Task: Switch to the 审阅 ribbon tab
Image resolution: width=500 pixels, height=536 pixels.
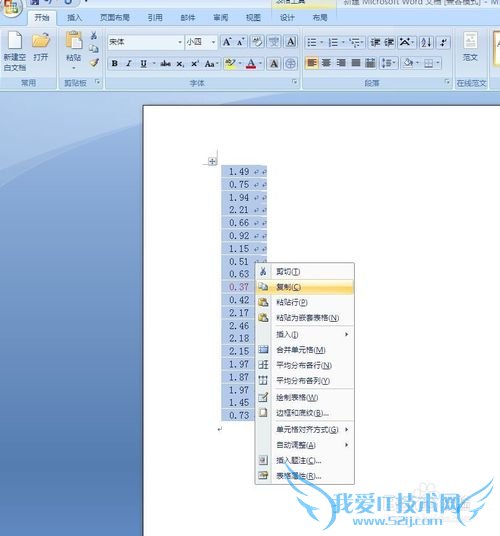Action: [220, 18]
